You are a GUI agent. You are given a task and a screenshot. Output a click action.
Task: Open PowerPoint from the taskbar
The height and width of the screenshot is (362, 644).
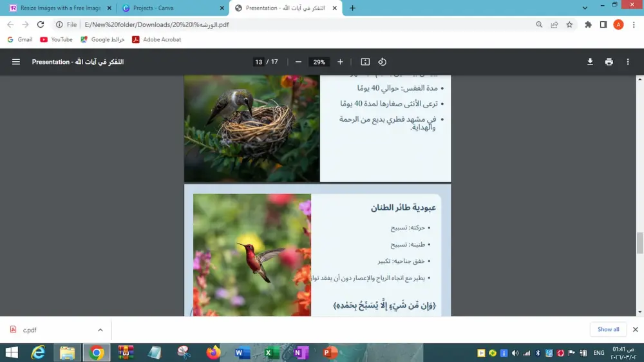coord(330,352)
